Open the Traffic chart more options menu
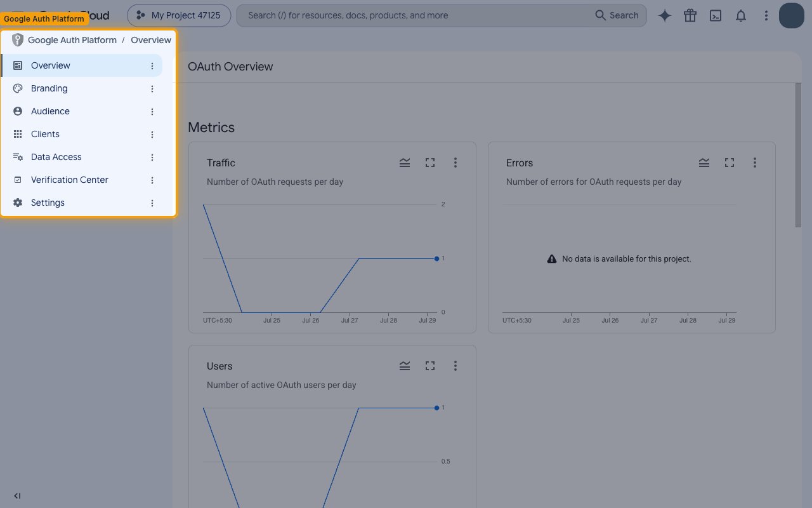This screenshot has width=812, height=508. [x=455, y=163]
